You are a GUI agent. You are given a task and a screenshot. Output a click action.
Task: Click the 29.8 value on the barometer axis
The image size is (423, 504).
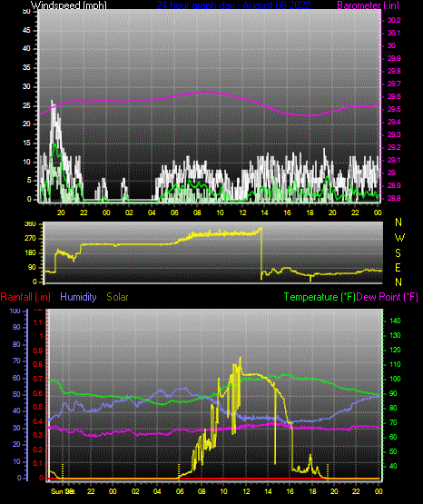[394, 71]
